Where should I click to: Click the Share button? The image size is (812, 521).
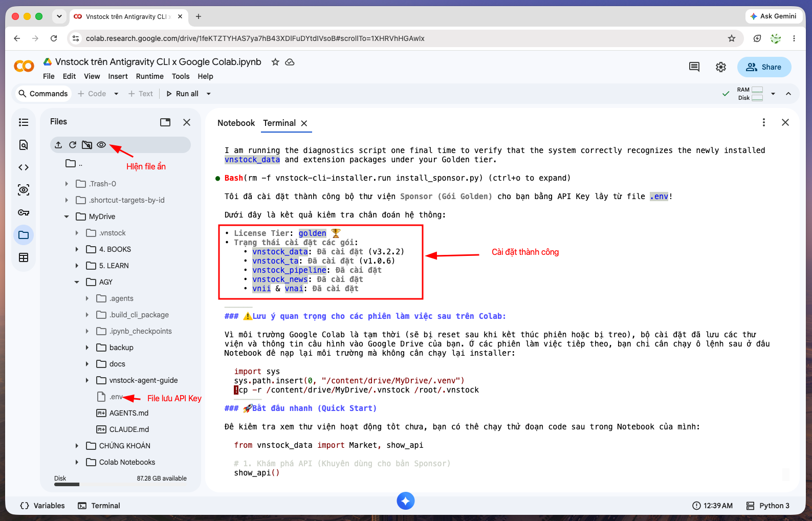[764, 67]
